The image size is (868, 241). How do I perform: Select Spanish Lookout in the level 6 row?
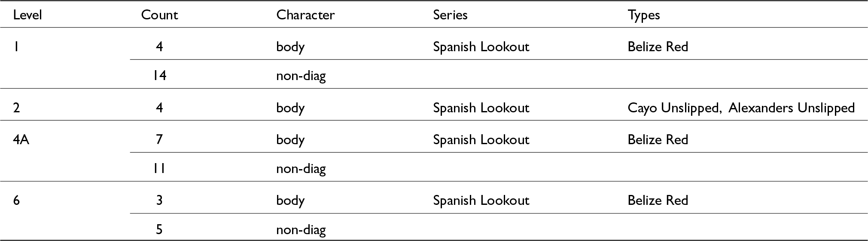pos(481,201)
